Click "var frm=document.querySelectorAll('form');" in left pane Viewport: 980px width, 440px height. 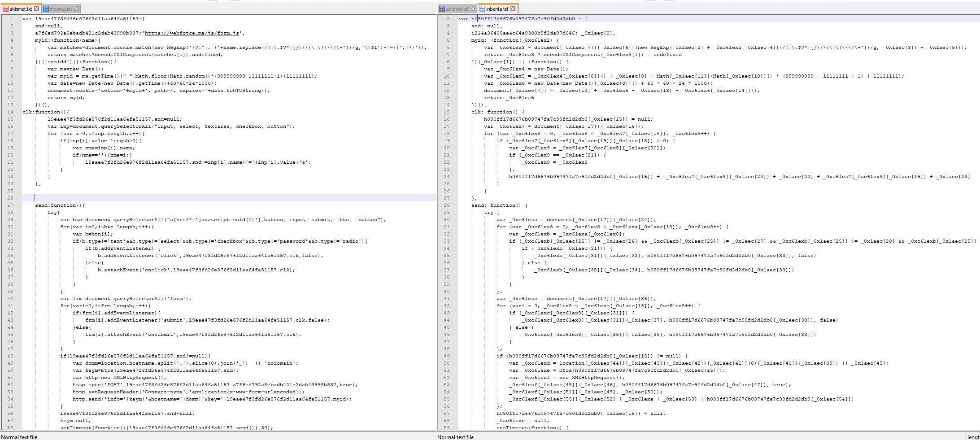coord(126,299)
